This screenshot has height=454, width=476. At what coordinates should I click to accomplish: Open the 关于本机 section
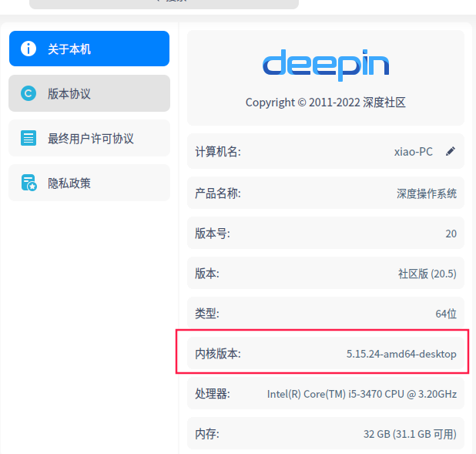pyautogui.click(x=89, y=49)
